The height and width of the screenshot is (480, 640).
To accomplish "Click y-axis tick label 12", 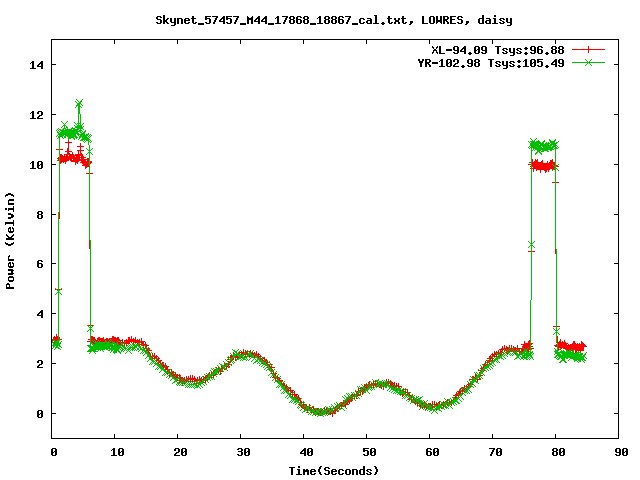I will click(36, 115).
